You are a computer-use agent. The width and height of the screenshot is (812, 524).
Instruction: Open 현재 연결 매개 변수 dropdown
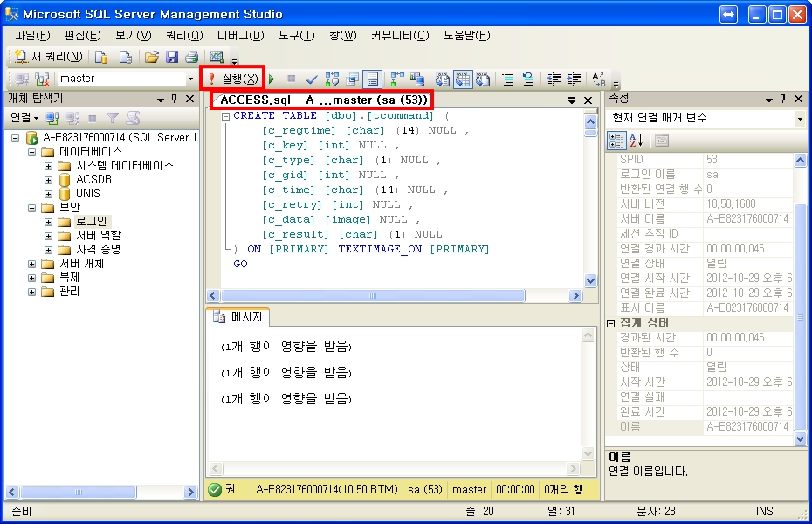[x=800, y=119]
